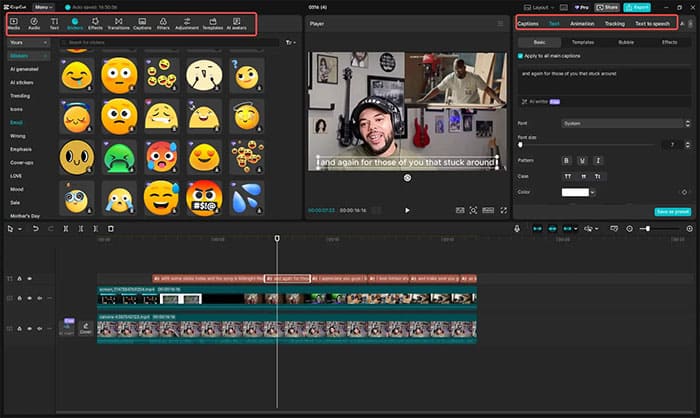
Task: Click the fullscreen icon in the player
Action: point(504,210)
